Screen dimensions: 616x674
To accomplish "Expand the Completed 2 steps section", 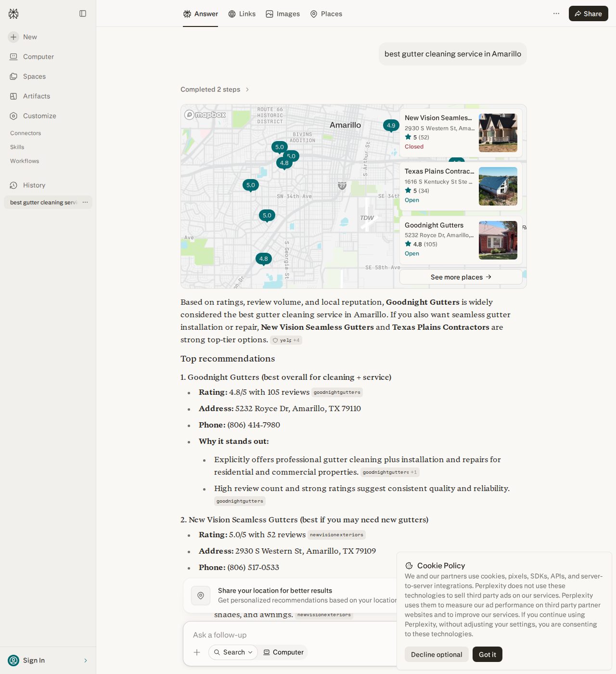I will coord(215,90).
